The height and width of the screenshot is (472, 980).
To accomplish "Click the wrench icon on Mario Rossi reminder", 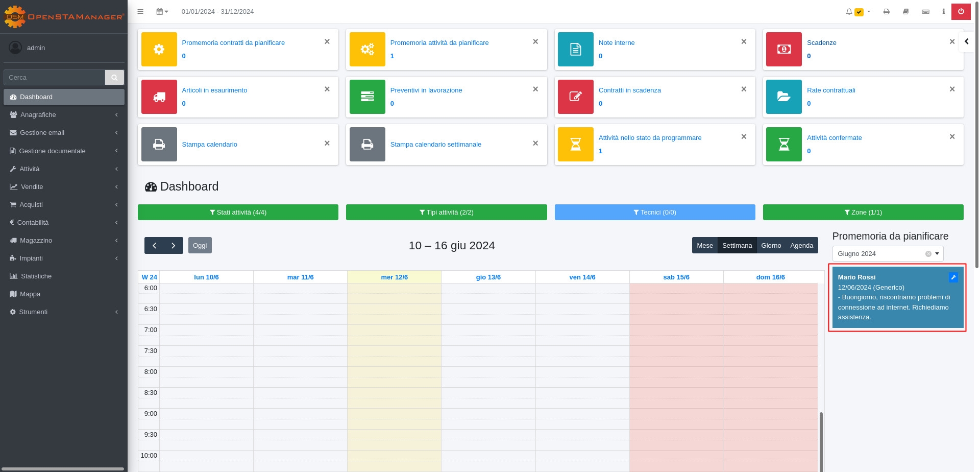I will tap(953, 277).
